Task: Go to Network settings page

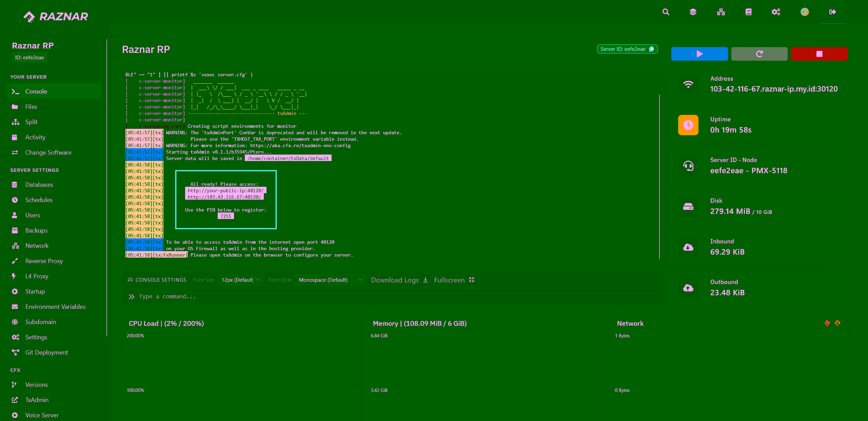Action: coord(54,246)
